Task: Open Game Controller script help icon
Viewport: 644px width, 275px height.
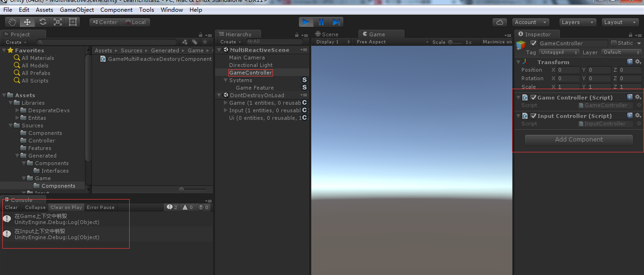Action: 629,97
